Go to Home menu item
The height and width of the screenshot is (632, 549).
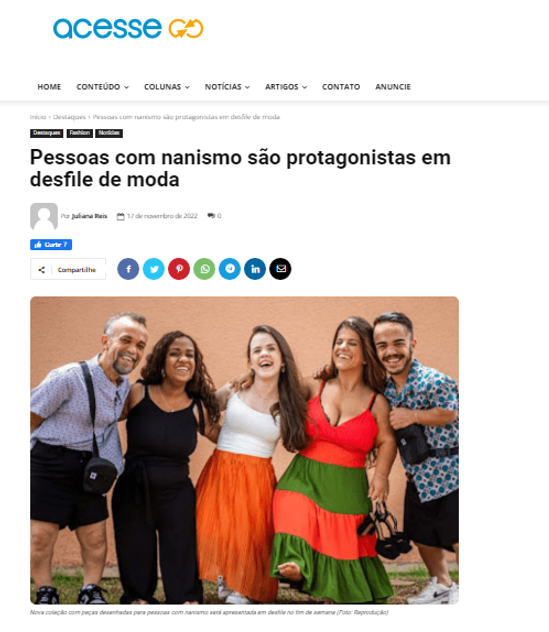pyautogui.click(x=49, y=87)
